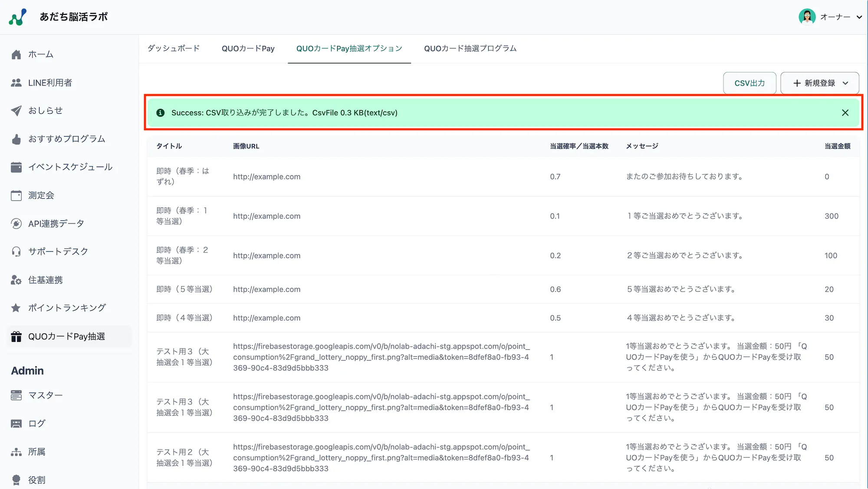Open the イベントスケジュール calendar icon
The width and height of the screenshot is (868, 489).
coord(16,167)
